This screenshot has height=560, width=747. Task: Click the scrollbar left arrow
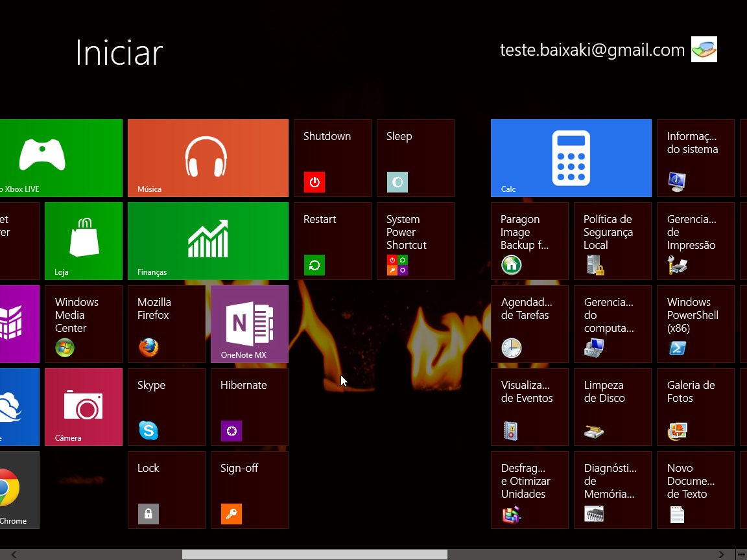pyautogui.click(x=14, y=554)
